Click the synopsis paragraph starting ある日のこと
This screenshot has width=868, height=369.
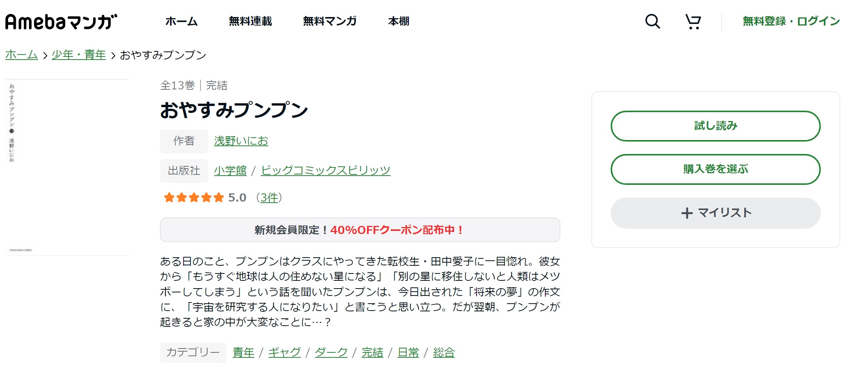coord(360,292)
